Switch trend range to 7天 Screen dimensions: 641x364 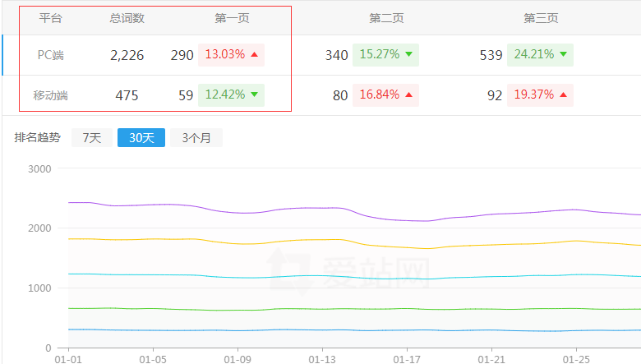click(91, 138)
